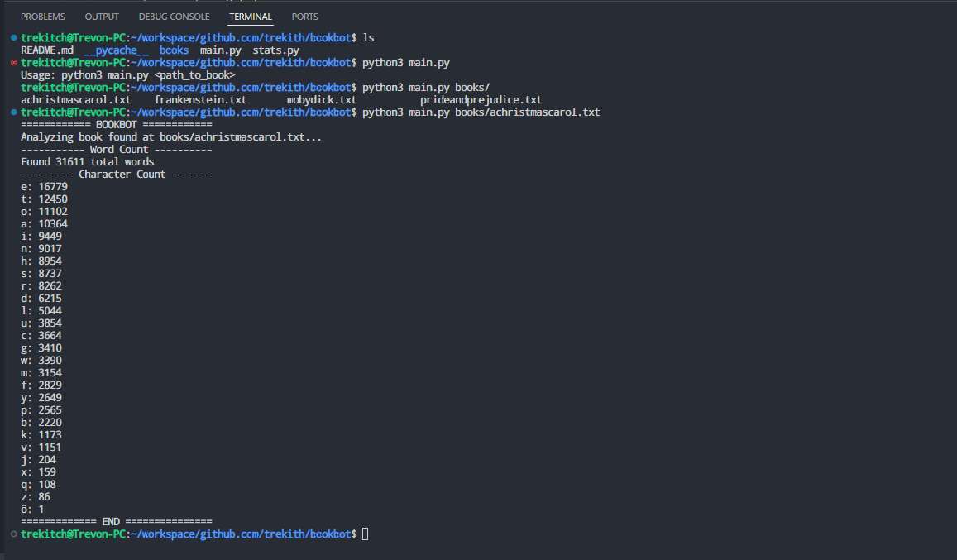Viewport: 957px width, 560px height.
Task: Select the TERMINAL tab
Action: tap(250, 16)
